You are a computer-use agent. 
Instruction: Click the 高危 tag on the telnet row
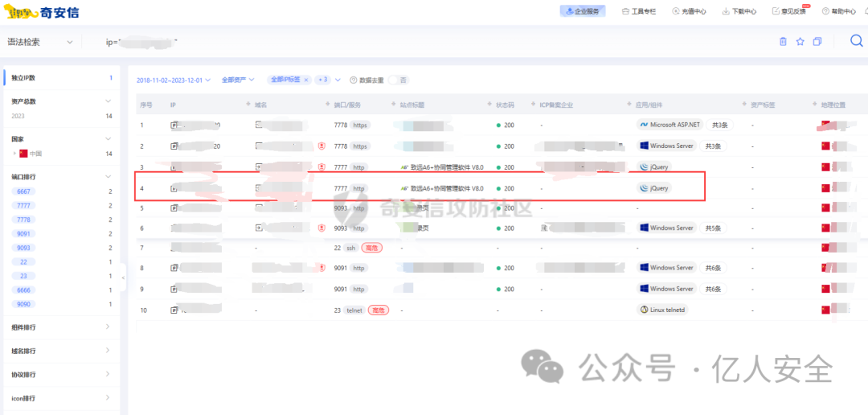pyautogui.click(x=379, y=310)
